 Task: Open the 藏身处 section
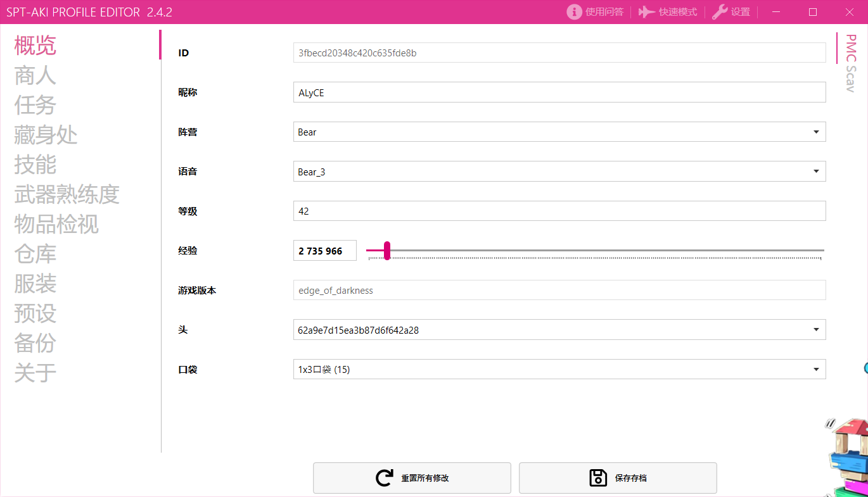(x=46, y=135)
